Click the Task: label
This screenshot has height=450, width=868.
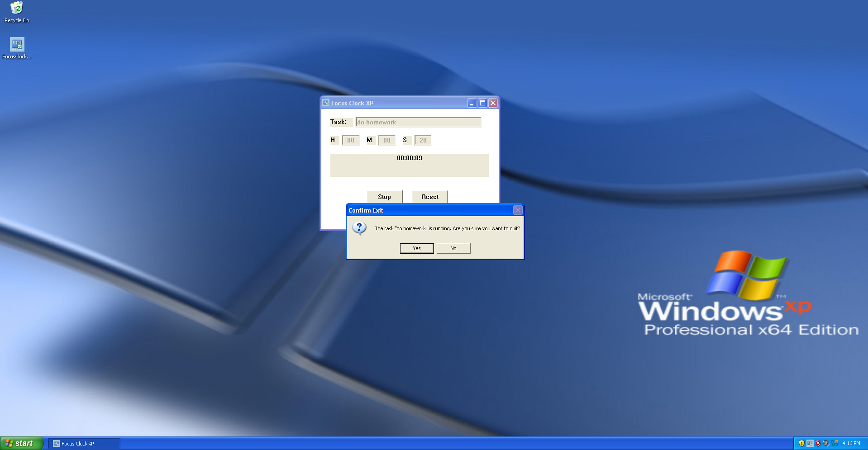[338, 122]
